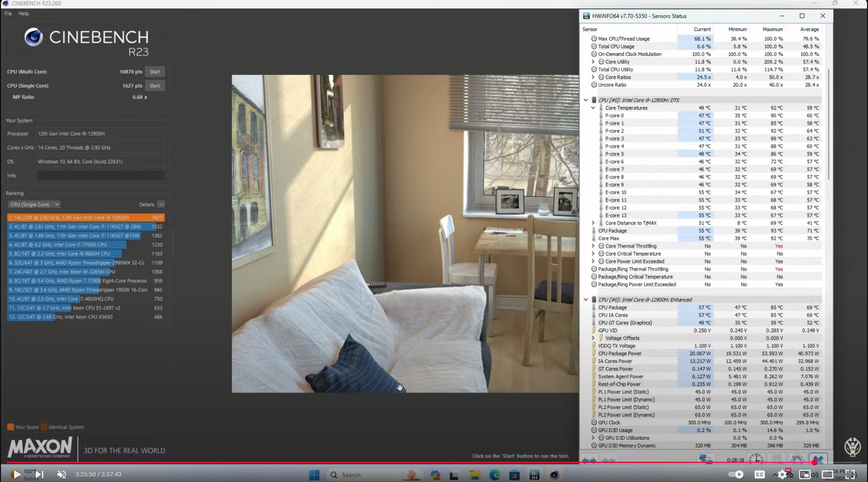Open the Windows Start menu

tap(314, 475)
